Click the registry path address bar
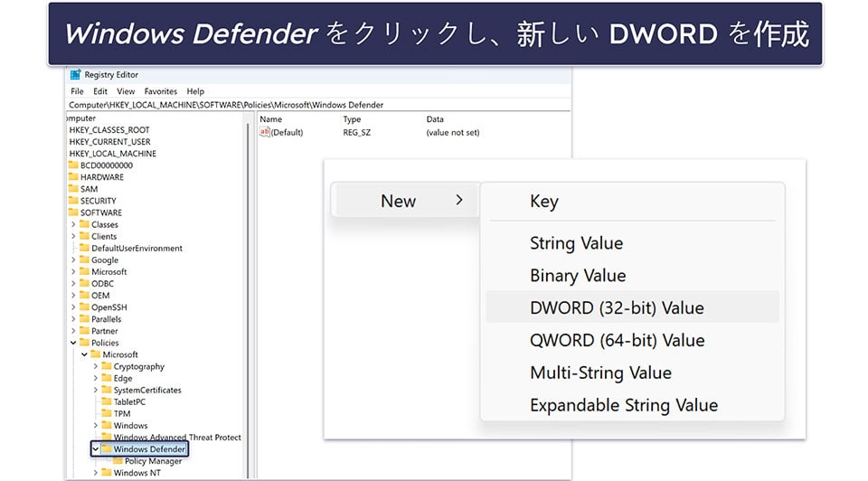Viewport: 868px width, 481px height. 319,105
